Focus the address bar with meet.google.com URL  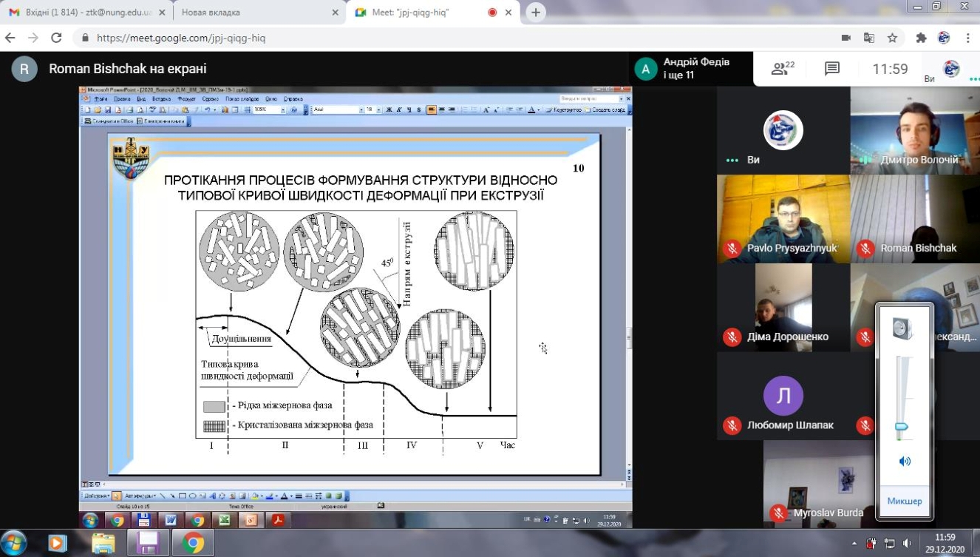(x=458, y=38)
